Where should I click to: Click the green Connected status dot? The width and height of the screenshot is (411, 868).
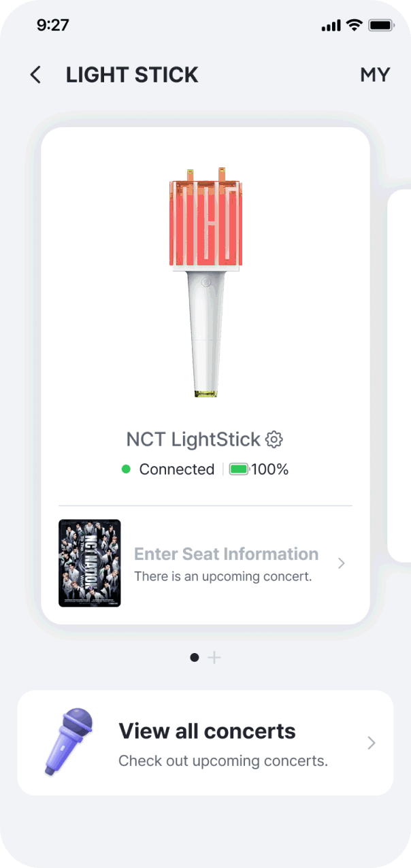126,469
